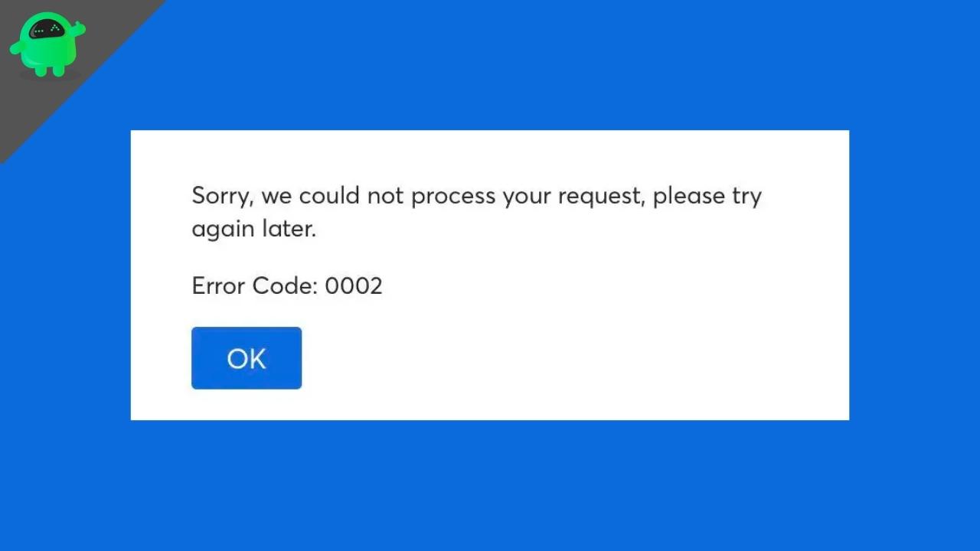Click the mascot's green body
Viewport: 980px width, 551px height.
pos(46,52)
